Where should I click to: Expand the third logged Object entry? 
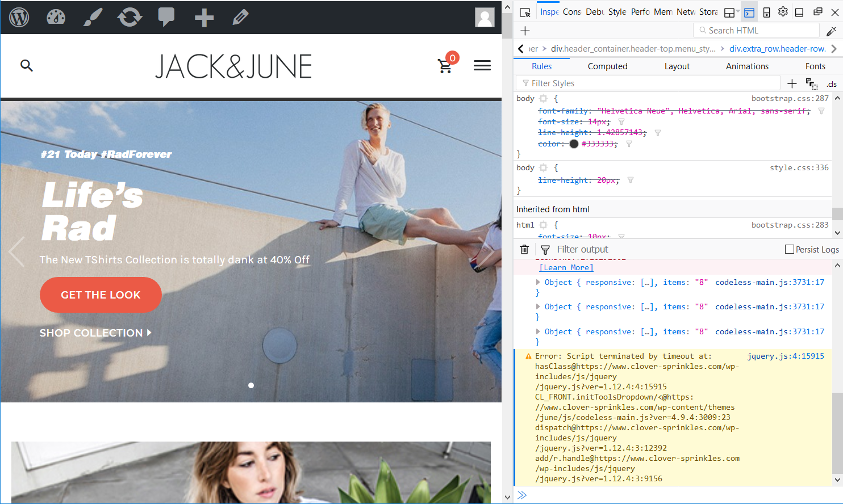[538, 331]
